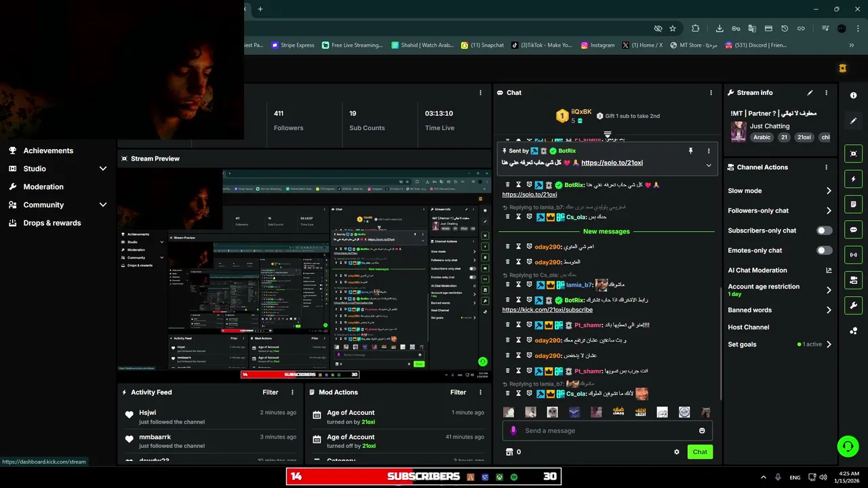Click the chat bubble icon in right rail
Image resolution: width=868 pixels, height=488 pixels.
coord(854,230)
